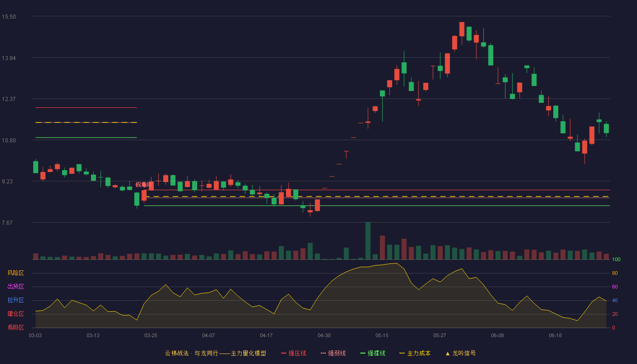Click the 04-30 date label
Screen dimensions: 637x364
pos(324,335)
